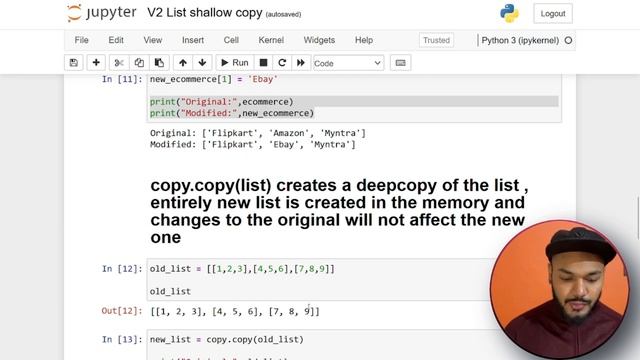The width and height of the screenshot is (640, 360).
Task: Move selected cell up
Action: [182, 63]
